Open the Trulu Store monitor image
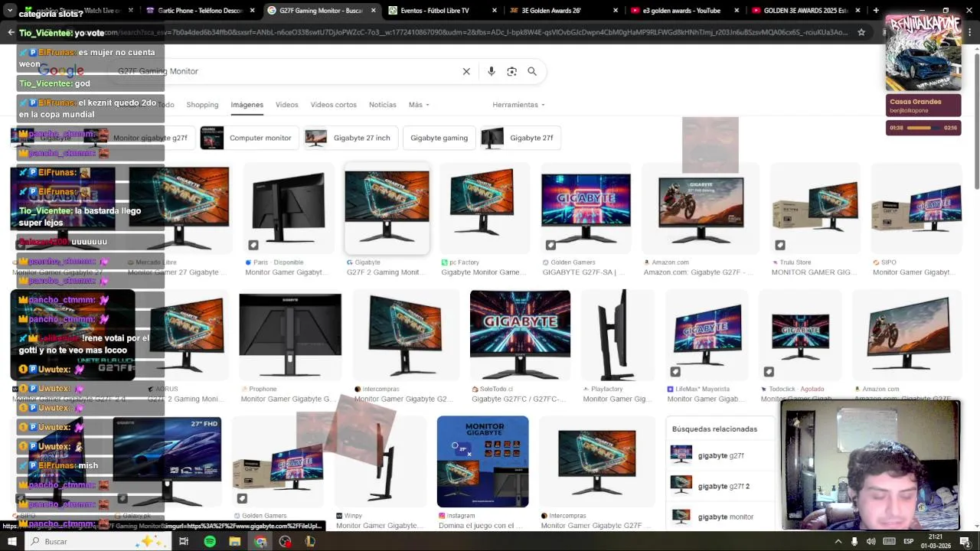This screenshot has height=551, width=980. click(815, 208)
